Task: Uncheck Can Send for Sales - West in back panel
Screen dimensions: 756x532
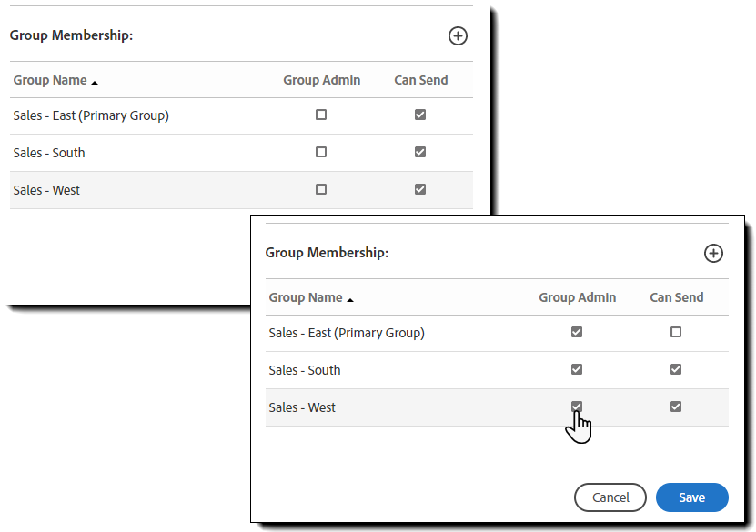Action: point(419,189)
